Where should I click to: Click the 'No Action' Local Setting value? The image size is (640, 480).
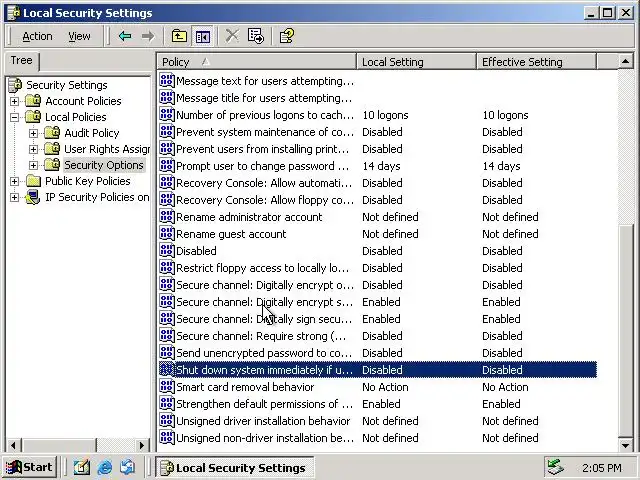click(x=385, y=387)
